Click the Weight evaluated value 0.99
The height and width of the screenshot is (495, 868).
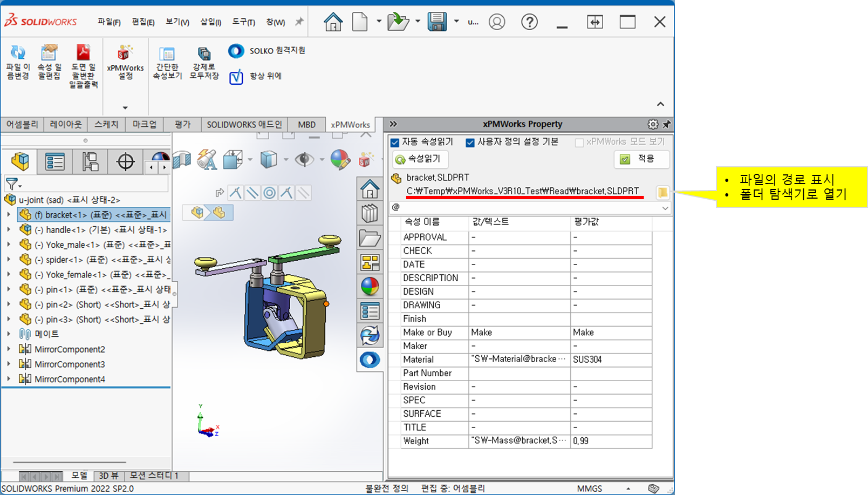coord(611,441)
